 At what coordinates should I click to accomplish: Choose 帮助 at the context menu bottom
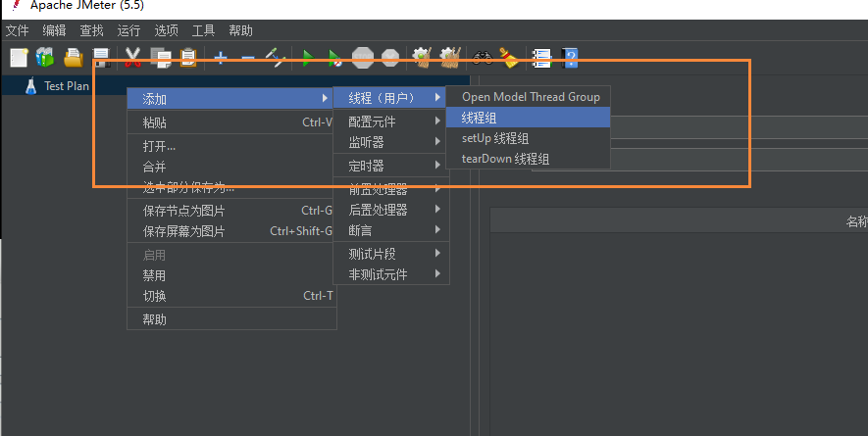230,319
